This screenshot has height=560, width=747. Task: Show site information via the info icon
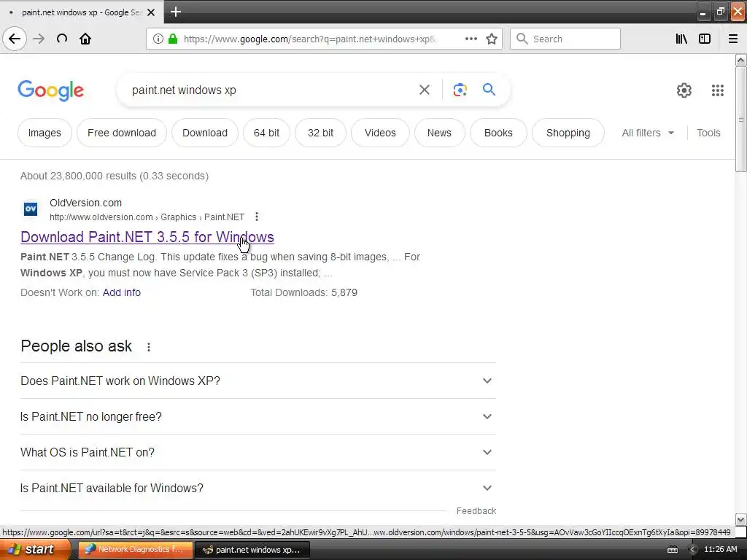coord(158,39)
